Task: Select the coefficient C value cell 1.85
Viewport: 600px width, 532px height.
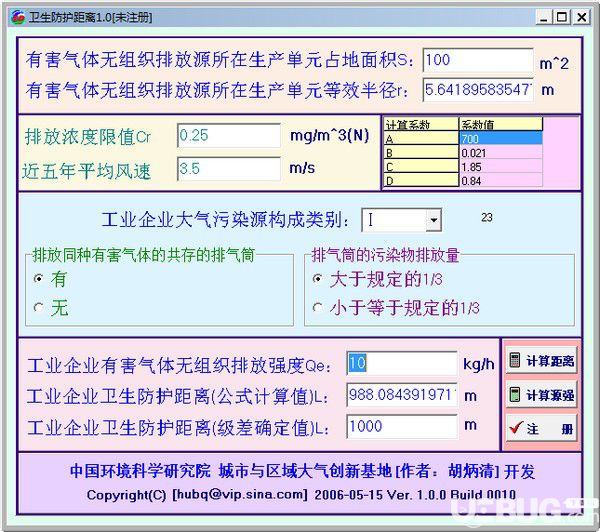Action: pyautogui.click(x=501, y=166)
